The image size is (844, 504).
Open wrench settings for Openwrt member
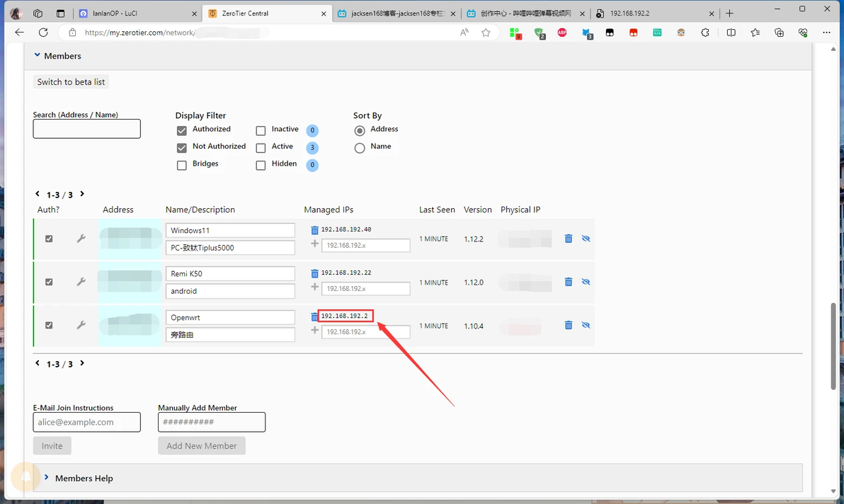(x=81, y=325)
